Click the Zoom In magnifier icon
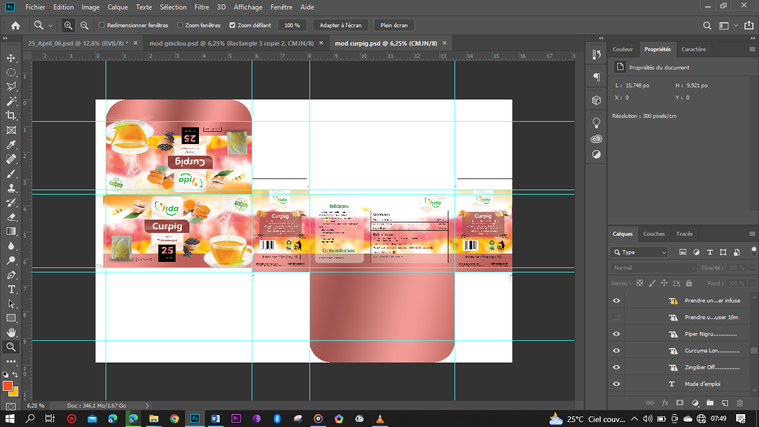 pos(68,25)
